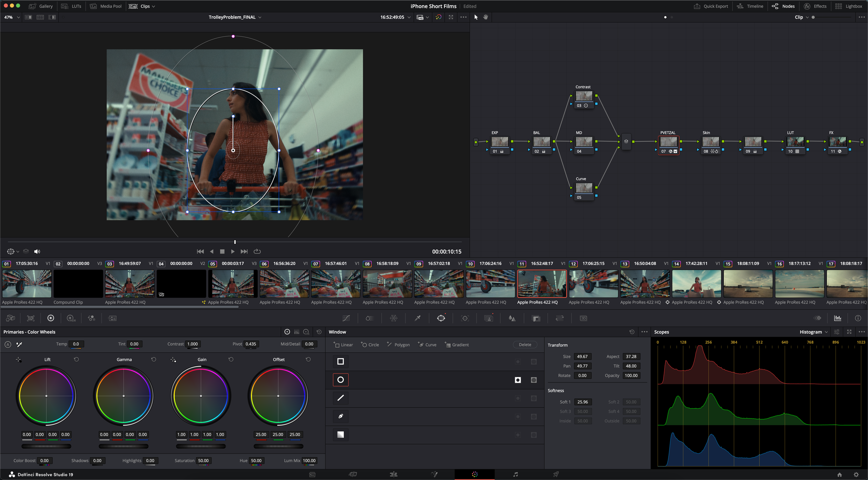Switch to the Lightbox view

(x=848, y=6)
